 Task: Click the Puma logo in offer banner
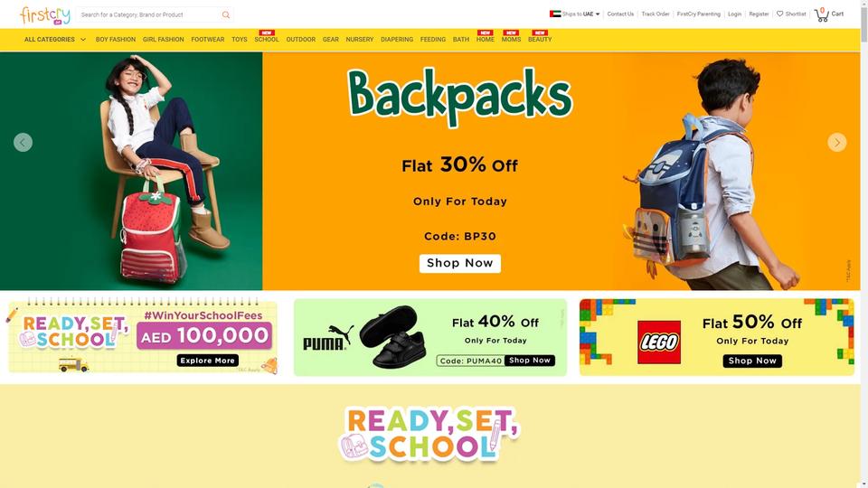tap(328, 338)
